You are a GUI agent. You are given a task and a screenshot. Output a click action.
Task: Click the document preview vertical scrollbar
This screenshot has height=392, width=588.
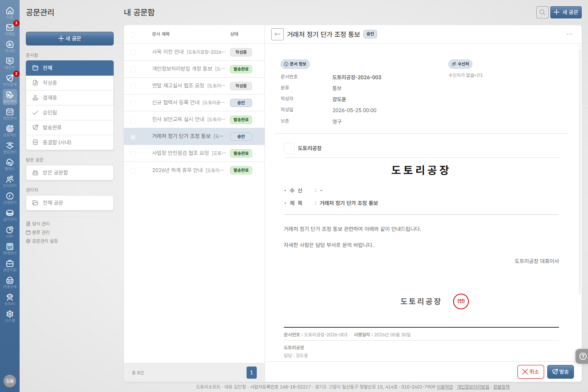tap(580, 171)
